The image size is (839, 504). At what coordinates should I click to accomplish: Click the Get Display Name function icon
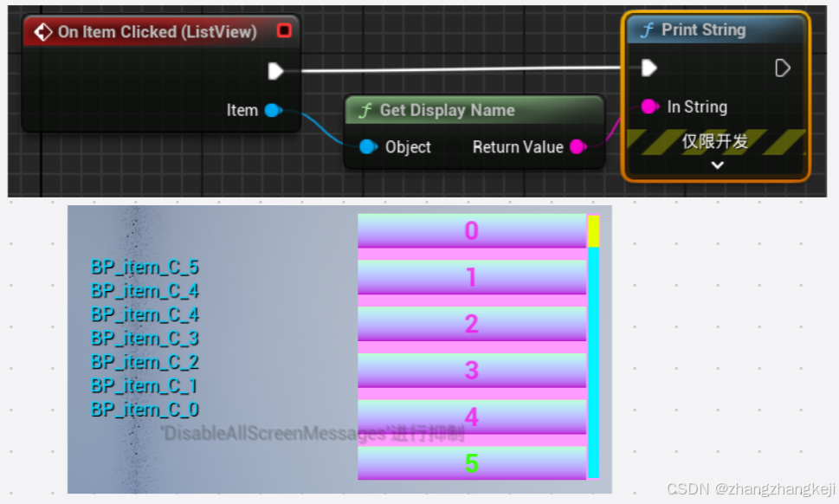click(x=365, y=110)
